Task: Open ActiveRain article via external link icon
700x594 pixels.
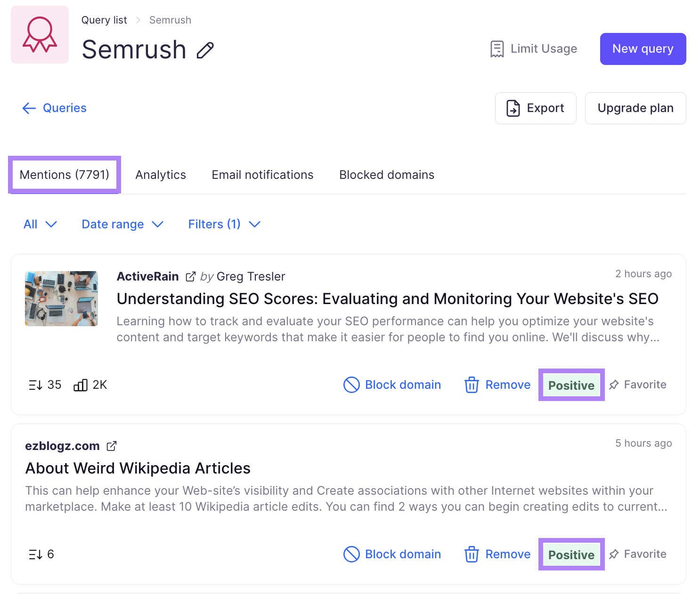Action: (190, 276)
